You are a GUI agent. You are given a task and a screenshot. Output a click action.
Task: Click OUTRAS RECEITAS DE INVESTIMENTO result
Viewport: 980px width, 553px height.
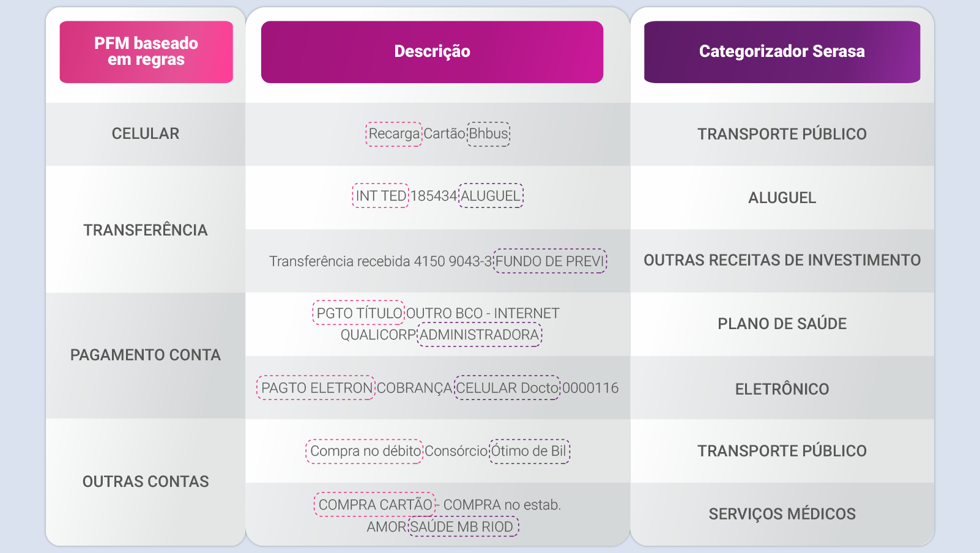point(782,261)
